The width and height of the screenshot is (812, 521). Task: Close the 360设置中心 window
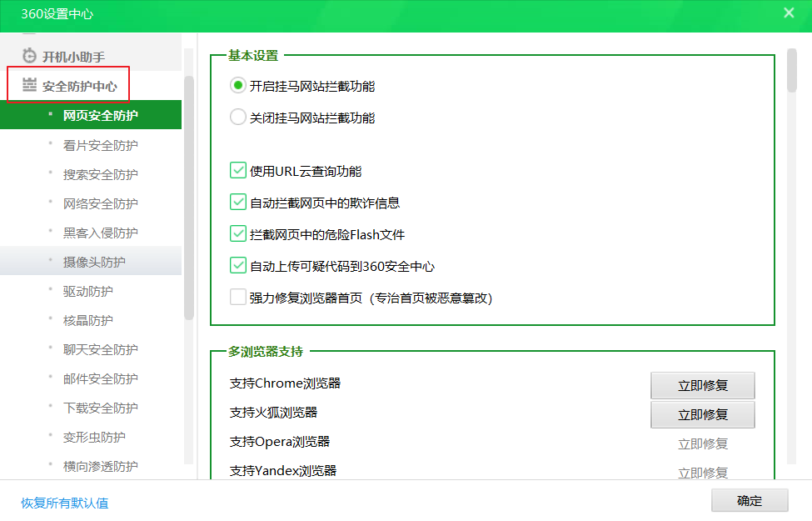[x=789, y=13]
